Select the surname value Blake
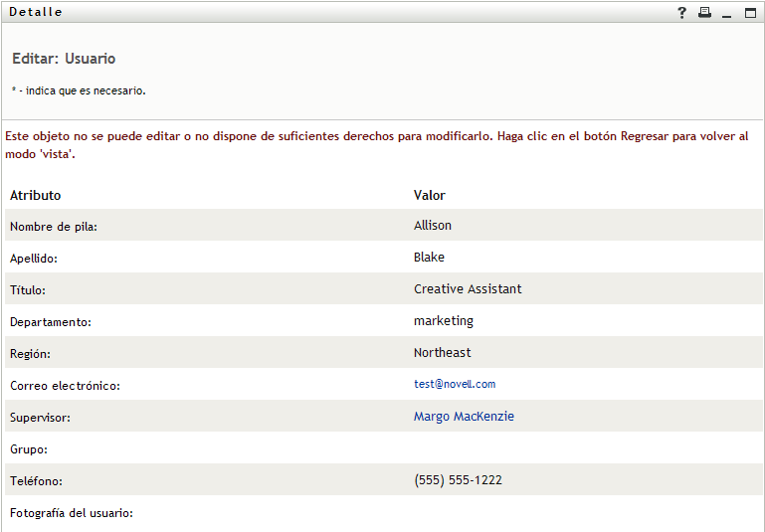 (x=429, y=258)
